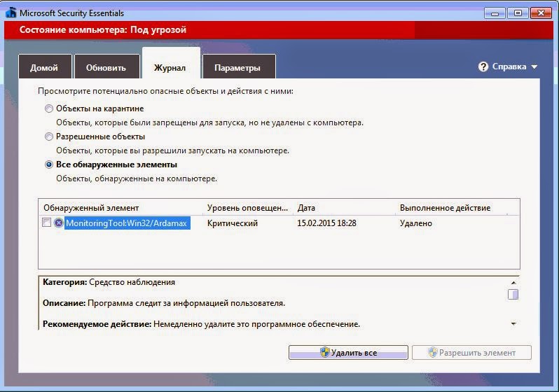Minimize the Security Essentials window
This screenshot has height=392, width=559.
pyautogui.click(x=495, y=13)
